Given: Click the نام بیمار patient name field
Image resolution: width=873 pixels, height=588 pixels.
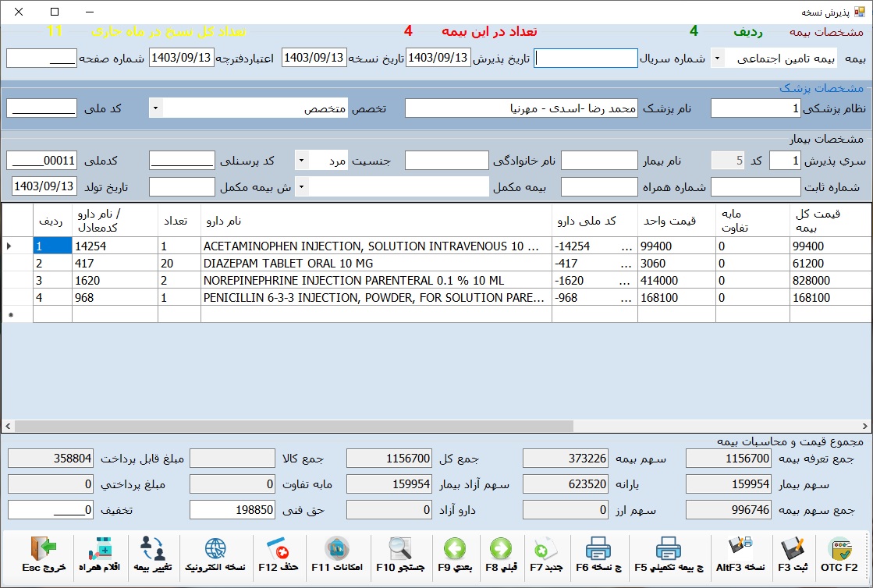Looking at the screenshot, I should 599,161.
